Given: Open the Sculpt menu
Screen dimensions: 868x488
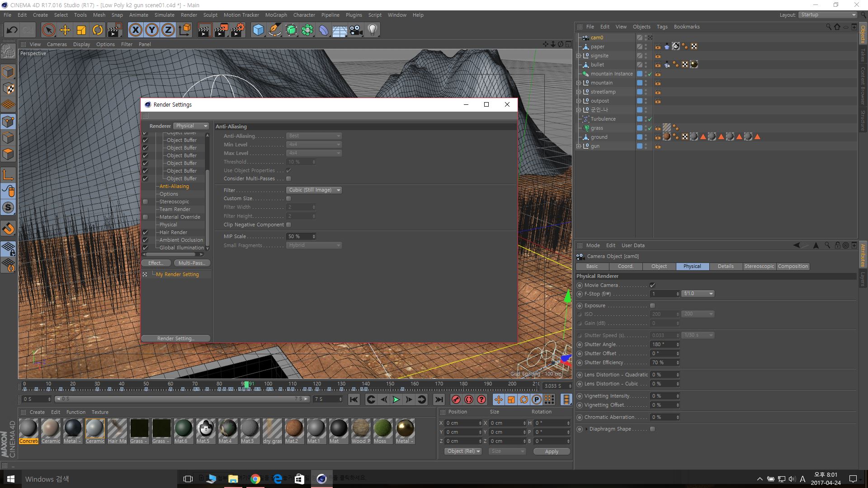Looking at the screenshot, I should click(210, 15).
